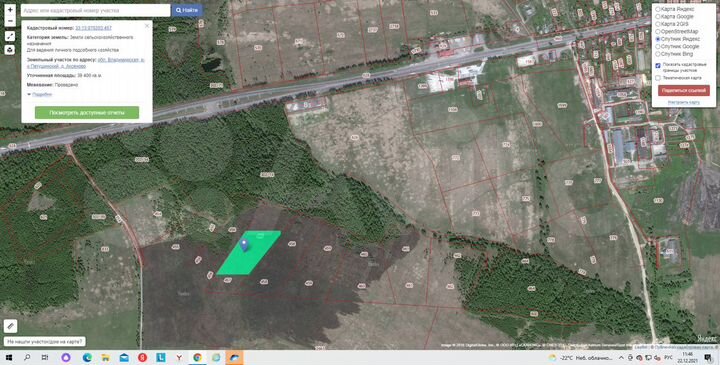Open the Mail app from the taskbar
Screen dimensions: 720x365
[x=124, y=358]
